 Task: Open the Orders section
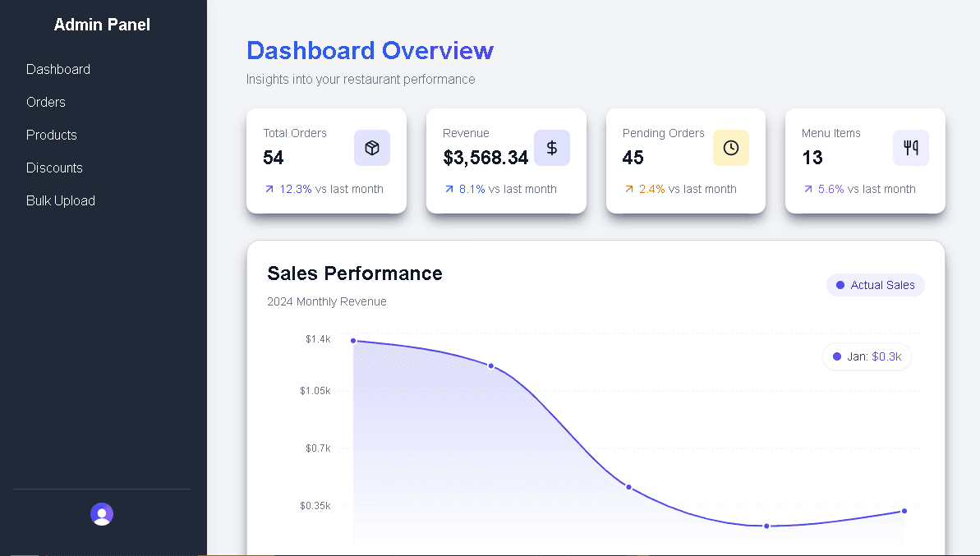pos(46,102)
